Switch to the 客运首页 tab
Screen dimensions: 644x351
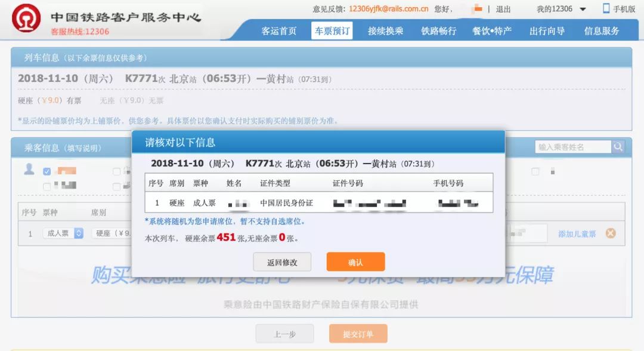(x=278, y=30)
